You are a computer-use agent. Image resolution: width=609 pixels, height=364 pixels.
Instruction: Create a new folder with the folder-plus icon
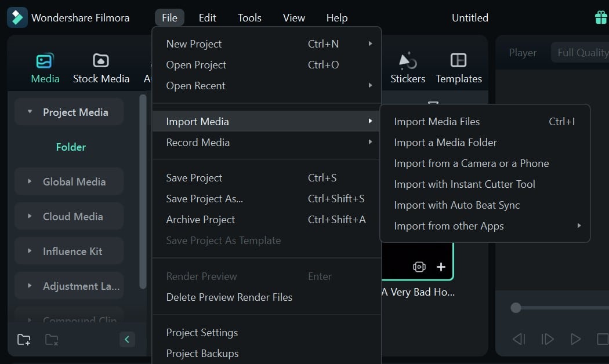24,340
